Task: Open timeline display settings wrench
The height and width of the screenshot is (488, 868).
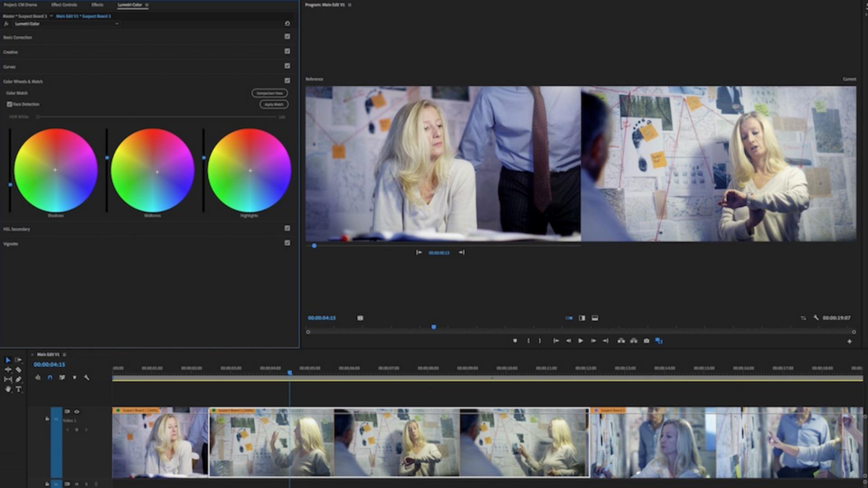Action: pyautogui.click(x=87, y=377)
